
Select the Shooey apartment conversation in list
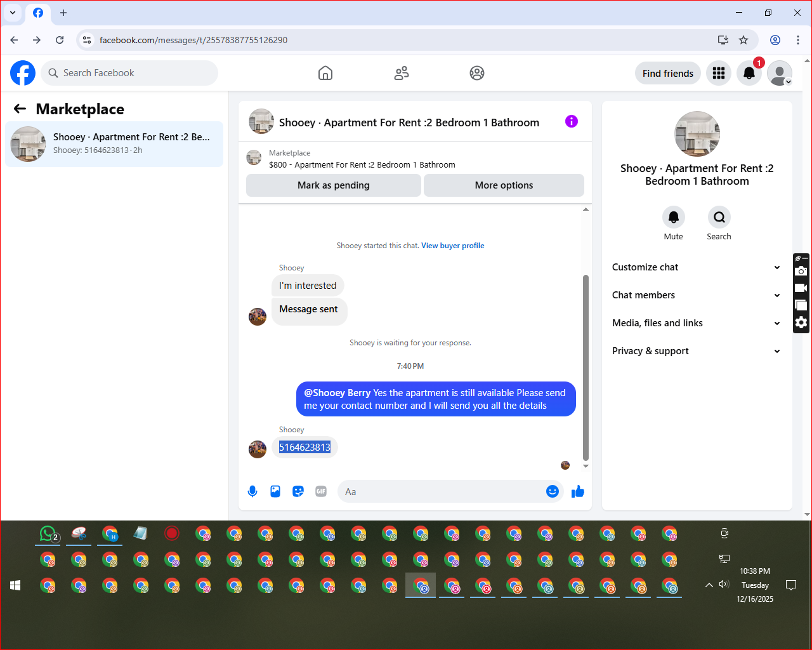point(114,144)
